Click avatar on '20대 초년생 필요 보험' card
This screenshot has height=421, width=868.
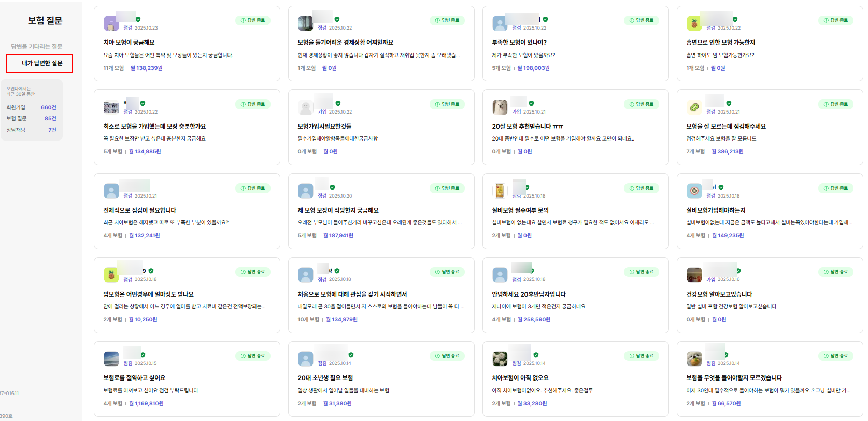(306, 359)
